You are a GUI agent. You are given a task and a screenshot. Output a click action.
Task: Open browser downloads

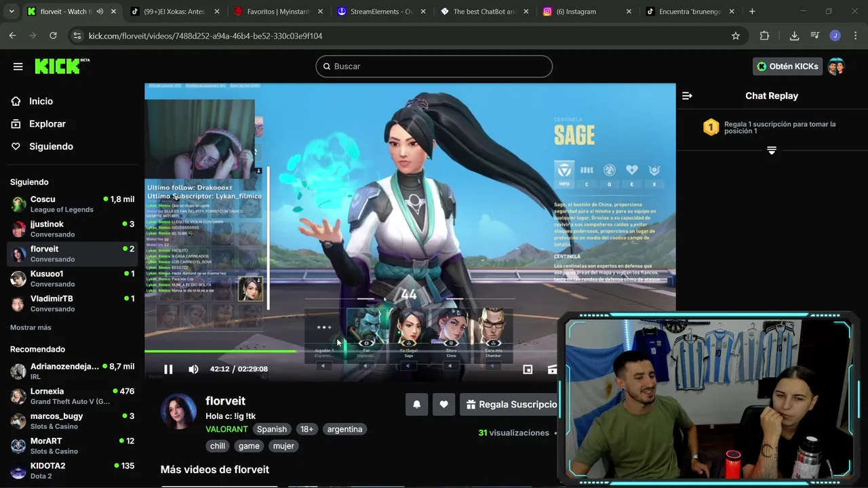tap(794, 36)
